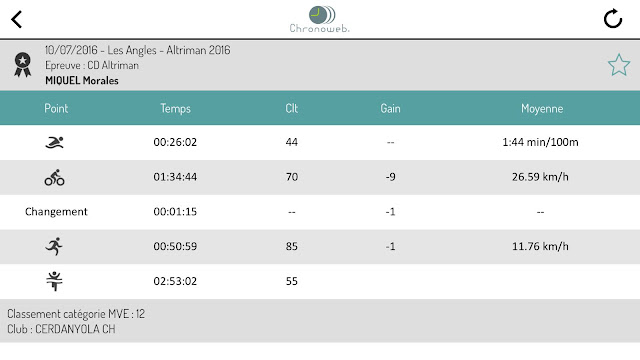Click the Gain column header

coord(390,108)
